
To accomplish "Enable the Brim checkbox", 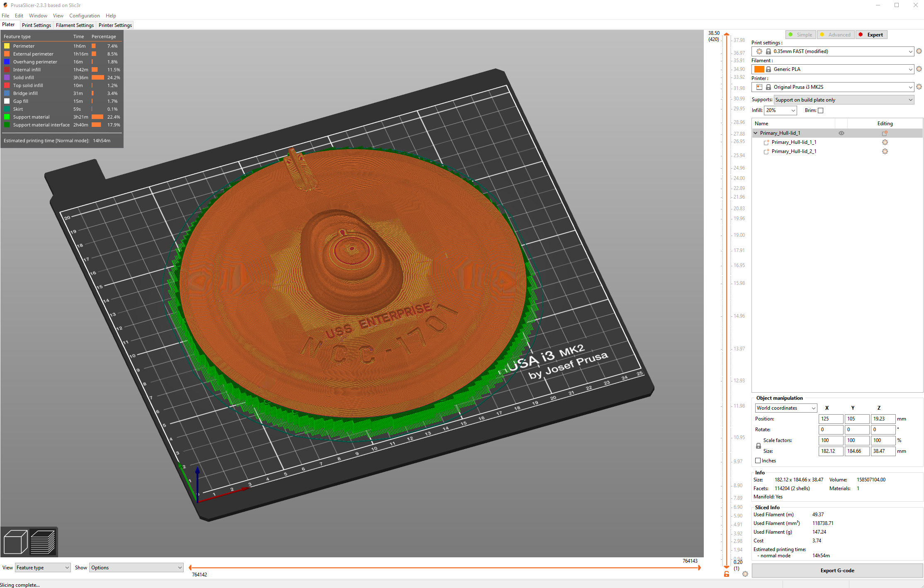I will pyautogui.click(x=820, y=110).
